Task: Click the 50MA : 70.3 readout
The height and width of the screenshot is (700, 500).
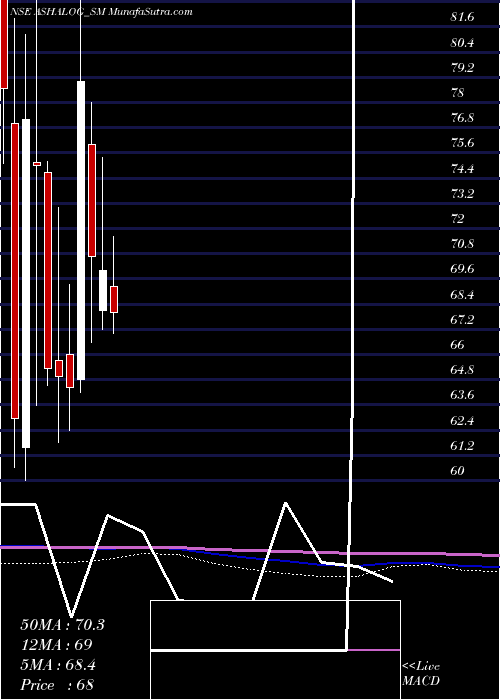Action: [62, 625]
